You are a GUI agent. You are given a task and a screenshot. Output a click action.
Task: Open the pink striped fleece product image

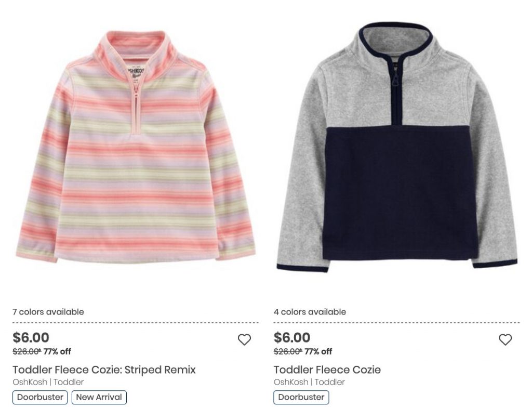pos(136,147)
